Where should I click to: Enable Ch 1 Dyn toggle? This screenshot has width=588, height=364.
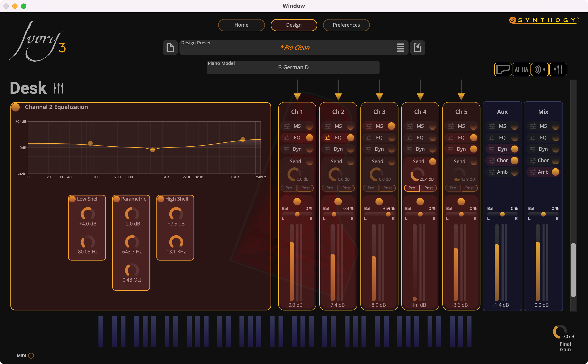click(309, 149)
